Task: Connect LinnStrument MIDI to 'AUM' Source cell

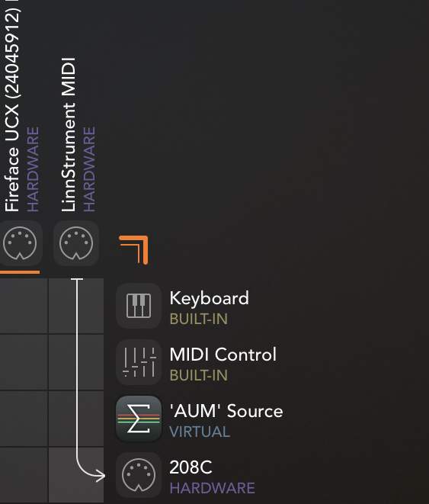Action: pyautogui.click(x=76, y=419)
